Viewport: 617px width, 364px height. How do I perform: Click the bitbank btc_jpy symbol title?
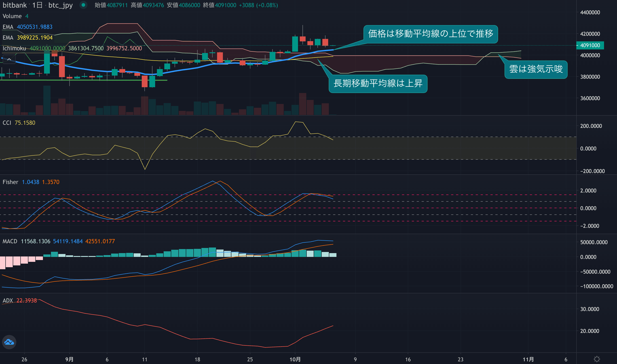[60, 5]
